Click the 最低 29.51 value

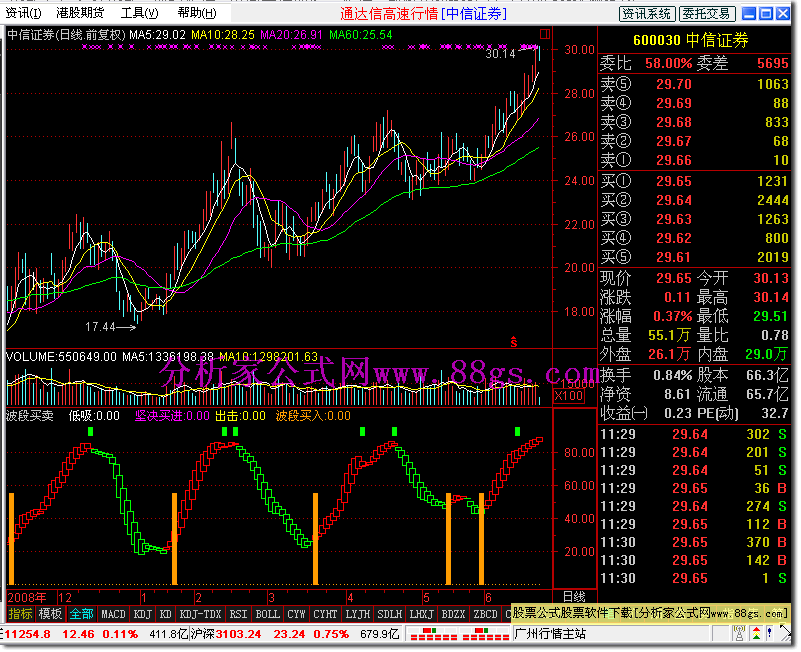771,316
